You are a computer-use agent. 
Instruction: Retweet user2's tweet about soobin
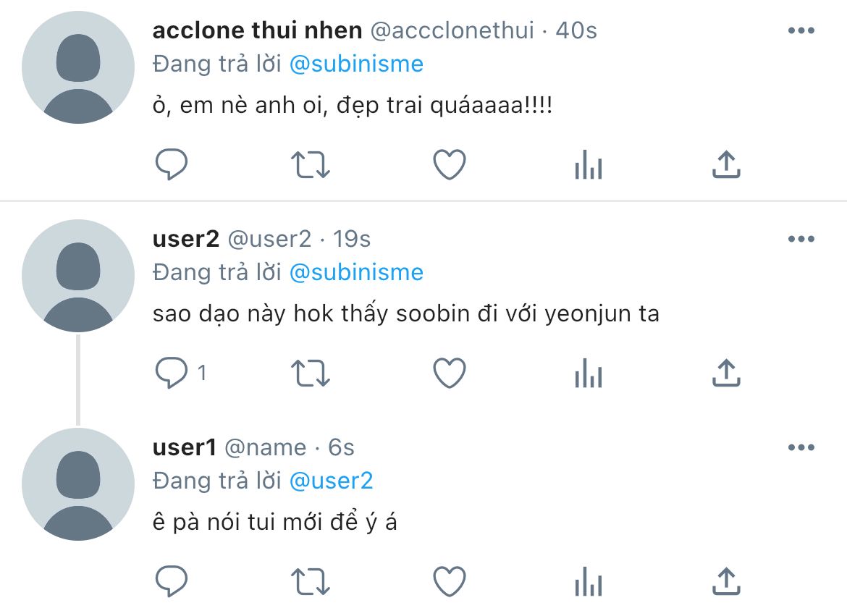click(311, 374)
